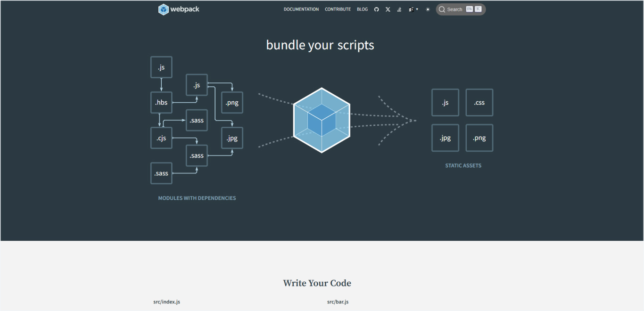Click the .hbs module node in the diagram
Viewport: 644px width, 311px height.
(161, 102)
